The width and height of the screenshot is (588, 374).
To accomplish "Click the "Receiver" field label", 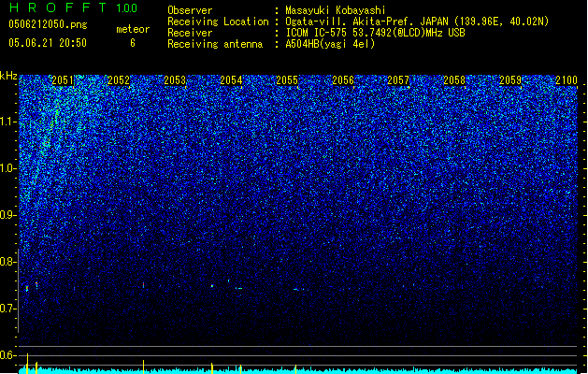I will coord(190,33).
